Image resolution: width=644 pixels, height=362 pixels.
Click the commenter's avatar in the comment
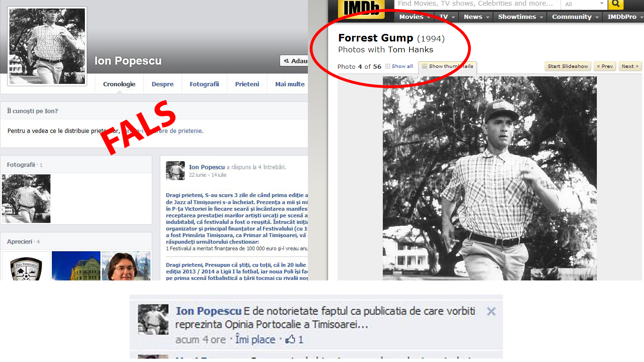coord(153,320)
